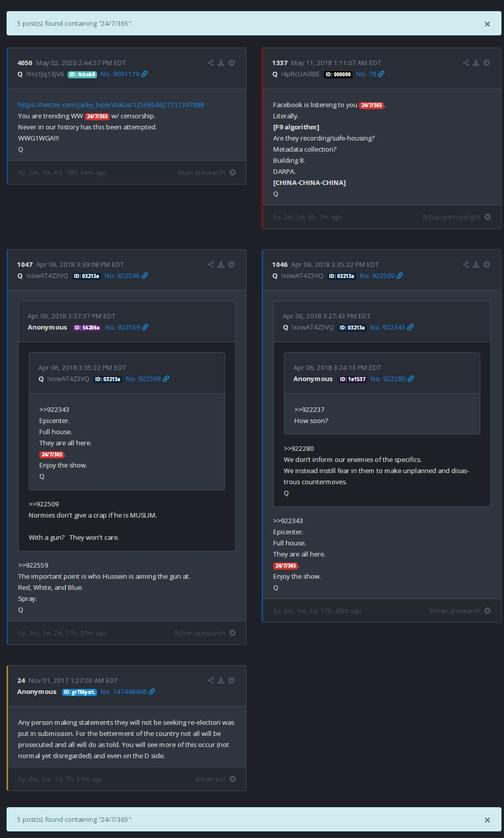Open link No. 922343 in quoted post
Viewport: 504px width, 838px height.
[x=392, y=327]
